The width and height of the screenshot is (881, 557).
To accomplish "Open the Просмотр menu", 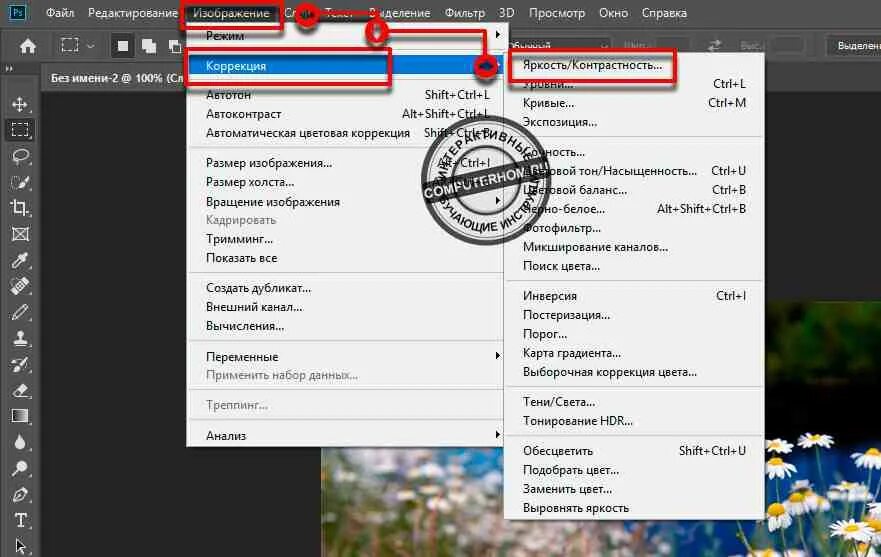I will click(557, 12).
